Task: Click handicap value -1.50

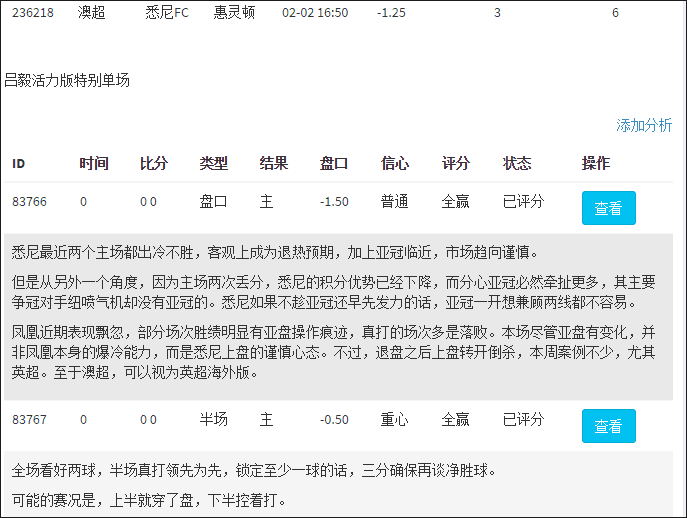Action: pyautogui.click(x=334, y=202)
